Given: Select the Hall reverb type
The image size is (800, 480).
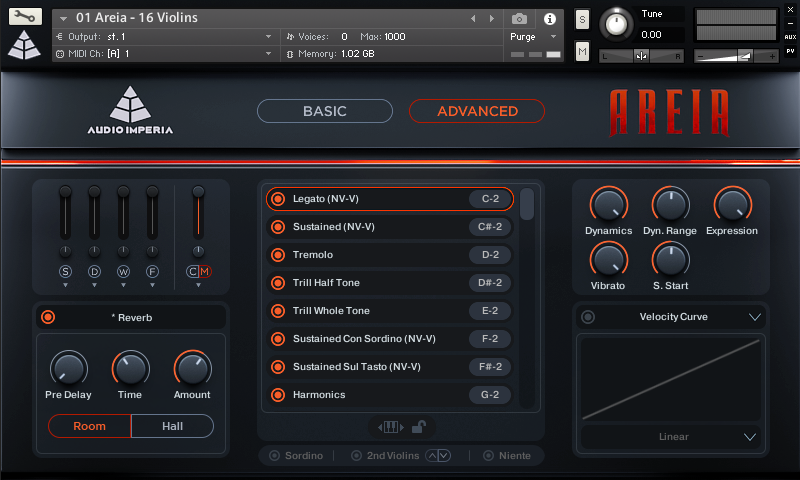Looking at the screenshot, I should pyautogui.click(x=172, y=426).
